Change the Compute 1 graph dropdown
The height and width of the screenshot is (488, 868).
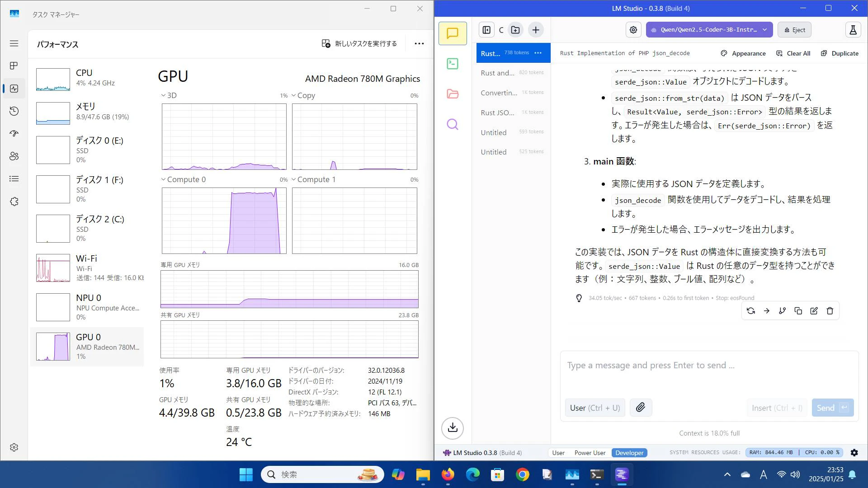coord(314,179)
